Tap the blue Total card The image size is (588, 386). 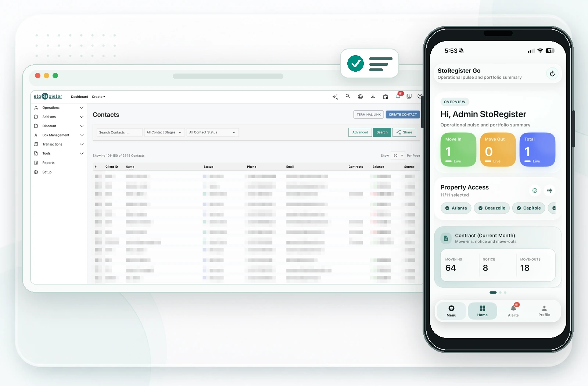pos(537,150)
